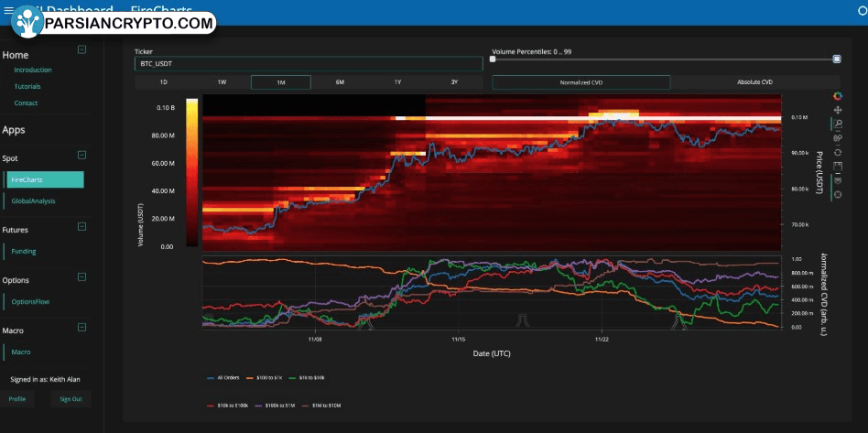This screenshot has width=868, height=433.
Task: Open the Funding page under Futures
Action: [24, 252]
